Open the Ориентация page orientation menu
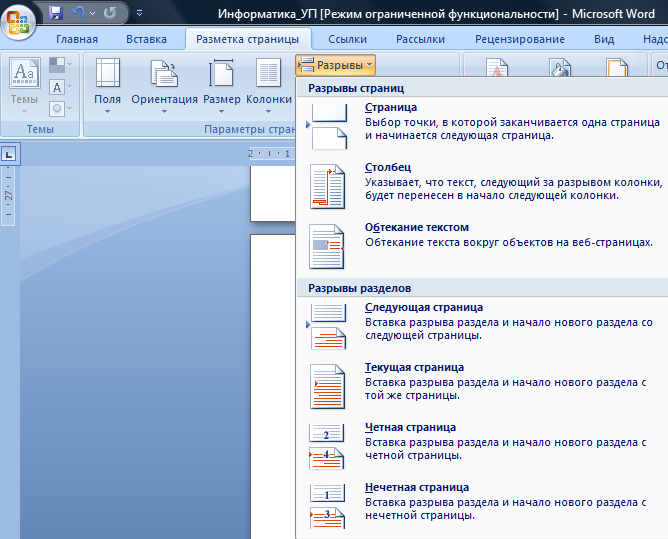Image resolution: width=668 pixels, height=539 pixels. coord(164,86)
